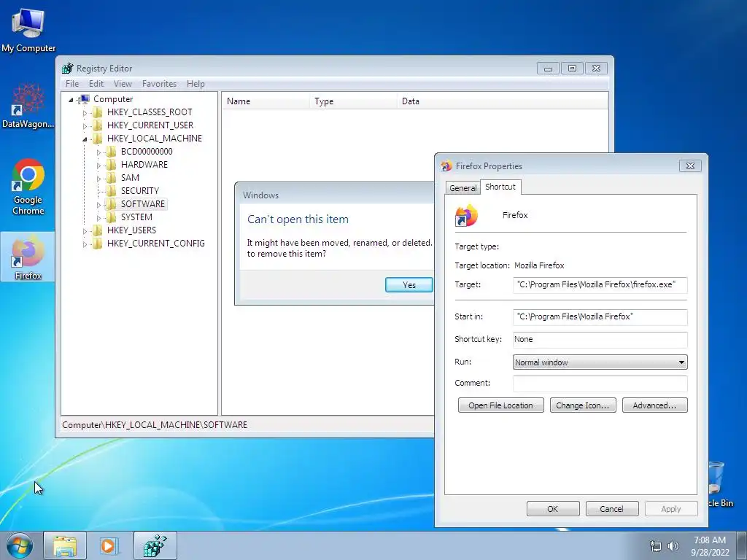The height and width of the screenshot is (560, 747).
Task: Open the Windows Start orb
Action: pyautogui.click(x=19, y=545)
